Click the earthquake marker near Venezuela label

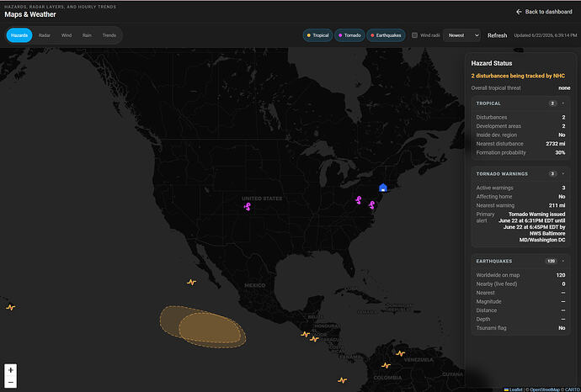click(x=400, y=353)
